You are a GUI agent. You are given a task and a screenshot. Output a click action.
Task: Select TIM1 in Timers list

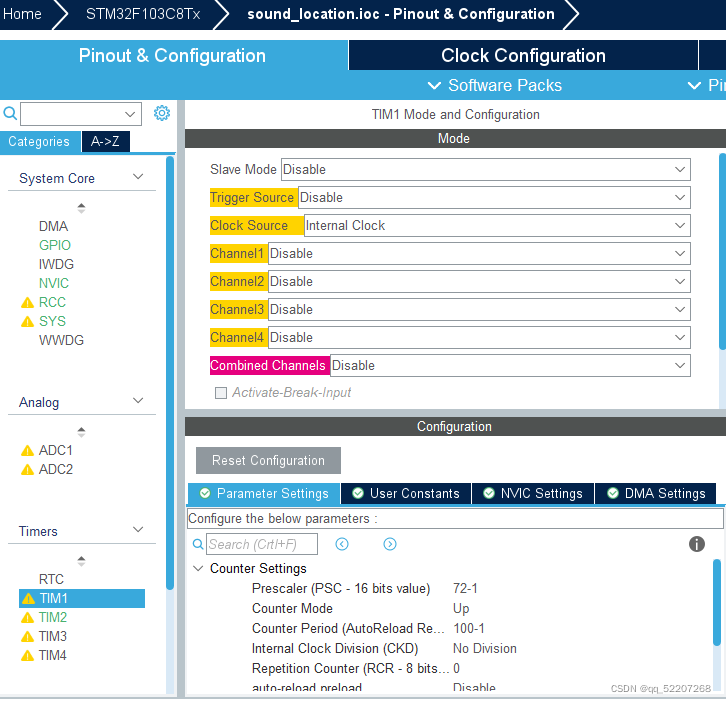82,598
